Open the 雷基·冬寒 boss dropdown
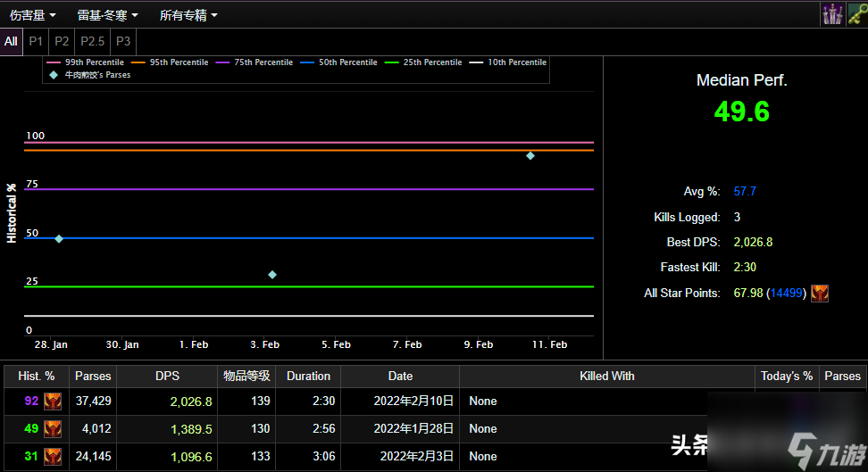868x472 pixels. tap(107, 15)
